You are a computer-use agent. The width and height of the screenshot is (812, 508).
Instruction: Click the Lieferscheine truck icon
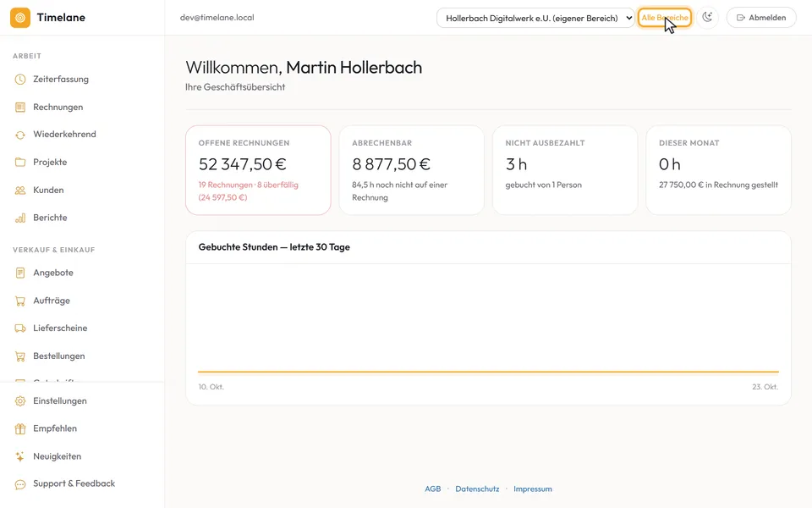point(20,329)
